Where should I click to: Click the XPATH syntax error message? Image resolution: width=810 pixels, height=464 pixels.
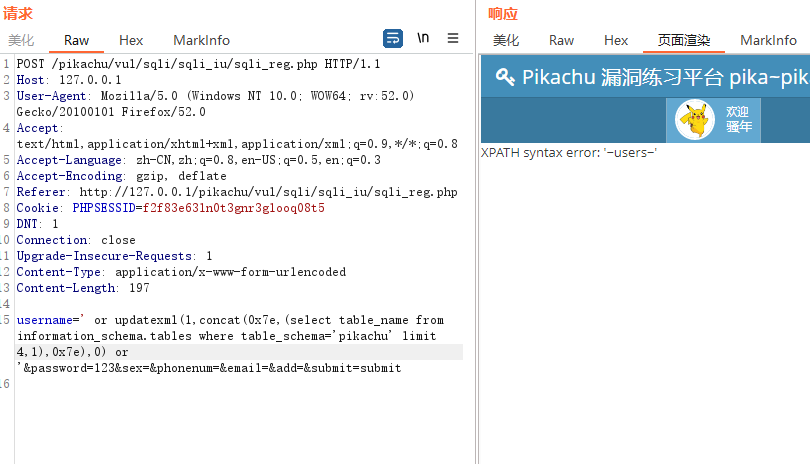(569, 153)
